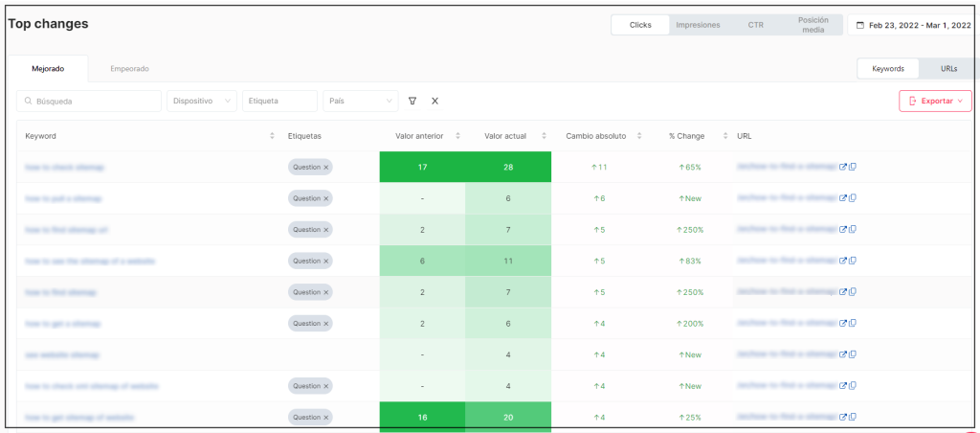The height and width of the screenshot is (433, 980).
Task: Open the Exportar dropdown
Action: 935,101
